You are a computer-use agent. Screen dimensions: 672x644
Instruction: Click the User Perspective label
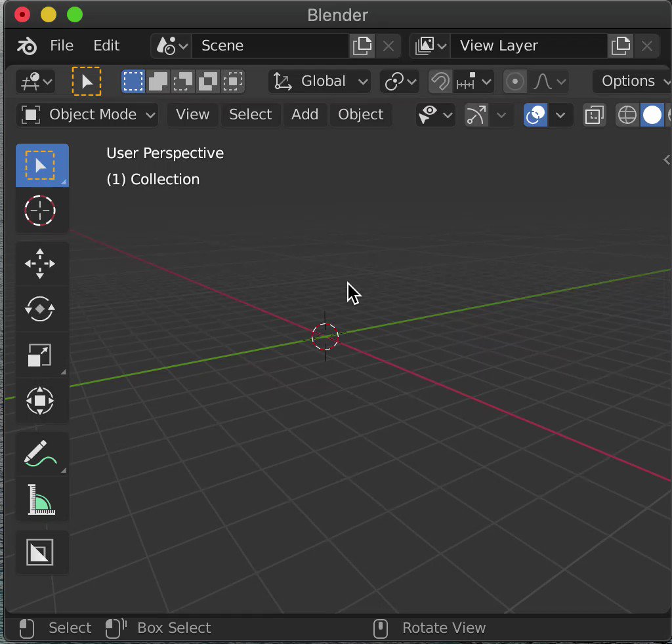(165, 153)
